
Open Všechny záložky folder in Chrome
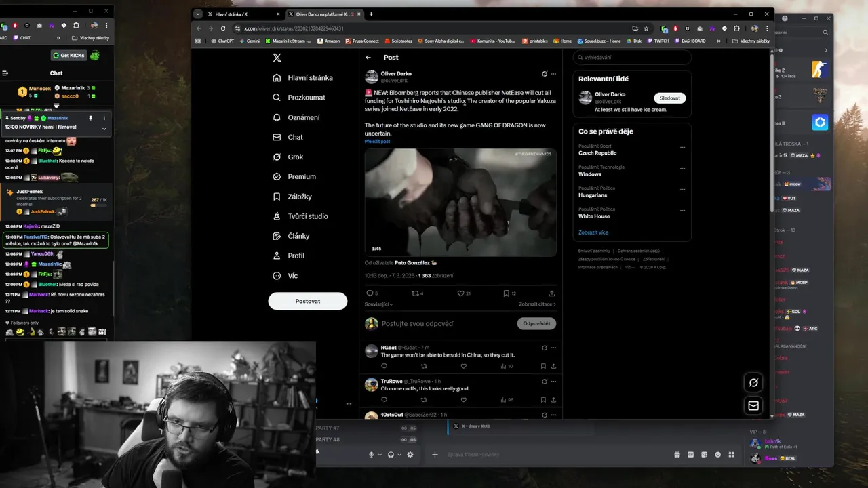751,41
